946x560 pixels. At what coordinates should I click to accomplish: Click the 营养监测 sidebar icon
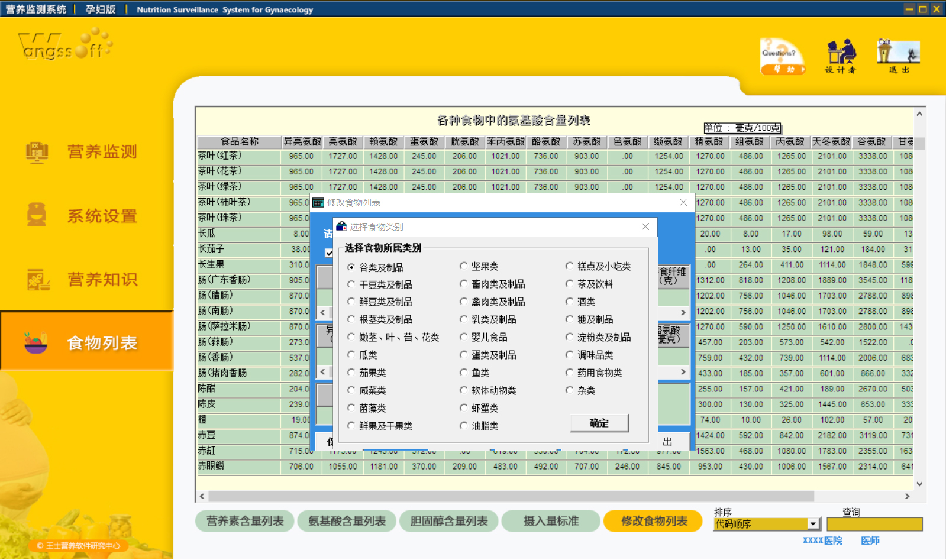(37, 152)
